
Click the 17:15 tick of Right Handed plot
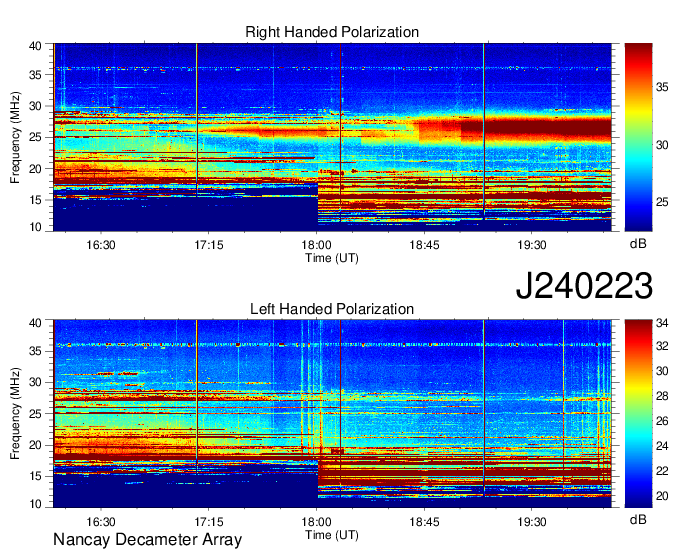(x=209, y=245)
